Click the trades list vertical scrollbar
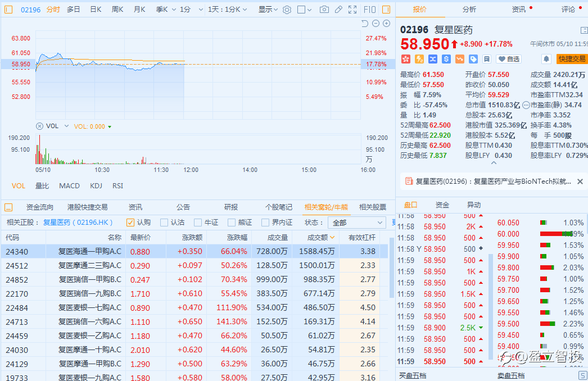 point(491,306)
